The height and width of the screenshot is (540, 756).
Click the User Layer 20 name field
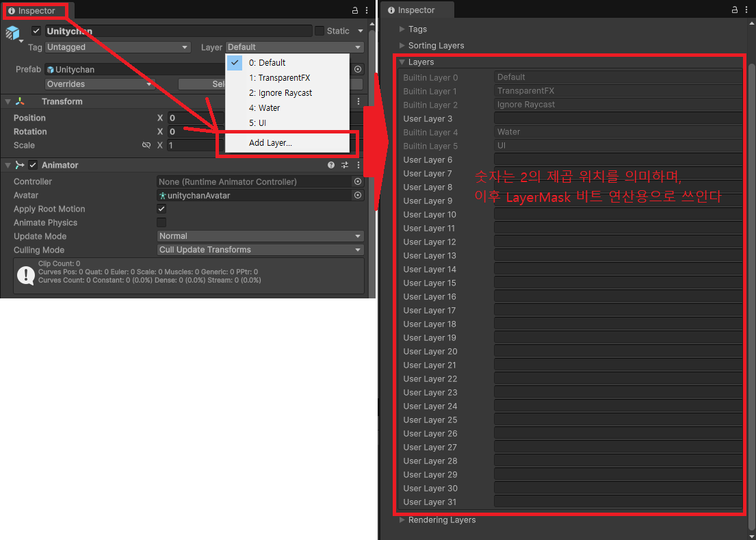point(618,352)
